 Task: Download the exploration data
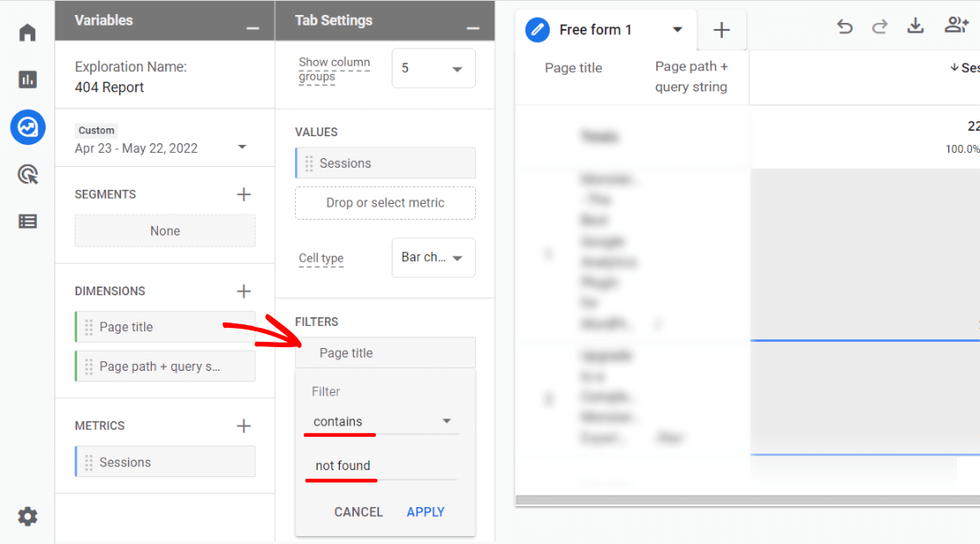(915, 26)
